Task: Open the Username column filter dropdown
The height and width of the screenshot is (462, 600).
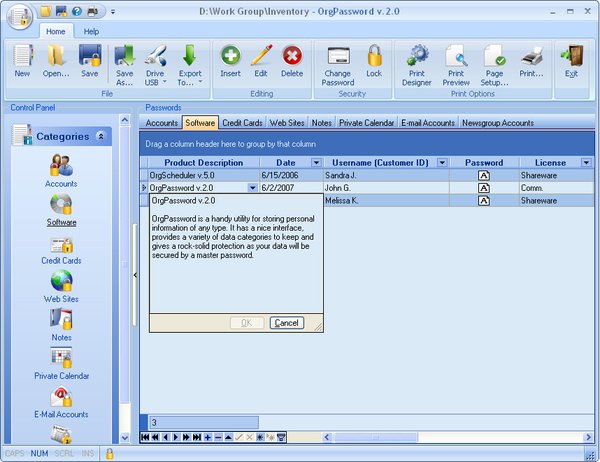Action: tap(442, 163)
